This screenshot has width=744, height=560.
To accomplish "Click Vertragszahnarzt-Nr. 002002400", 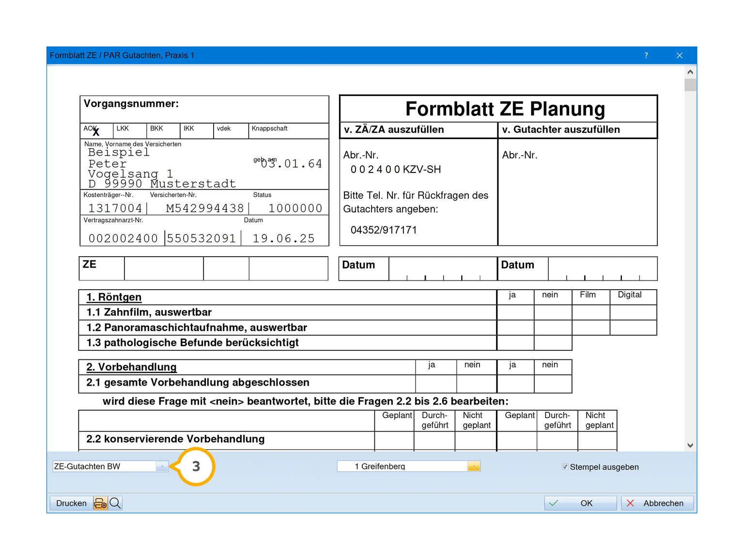I will coord(123,238).
